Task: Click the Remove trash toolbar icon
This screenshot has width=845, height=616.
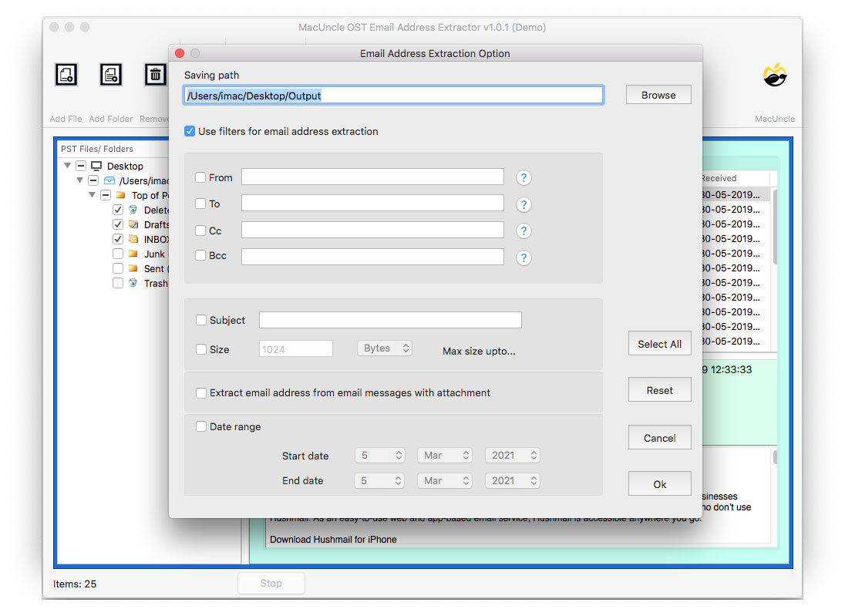Action: click(155, 74)
